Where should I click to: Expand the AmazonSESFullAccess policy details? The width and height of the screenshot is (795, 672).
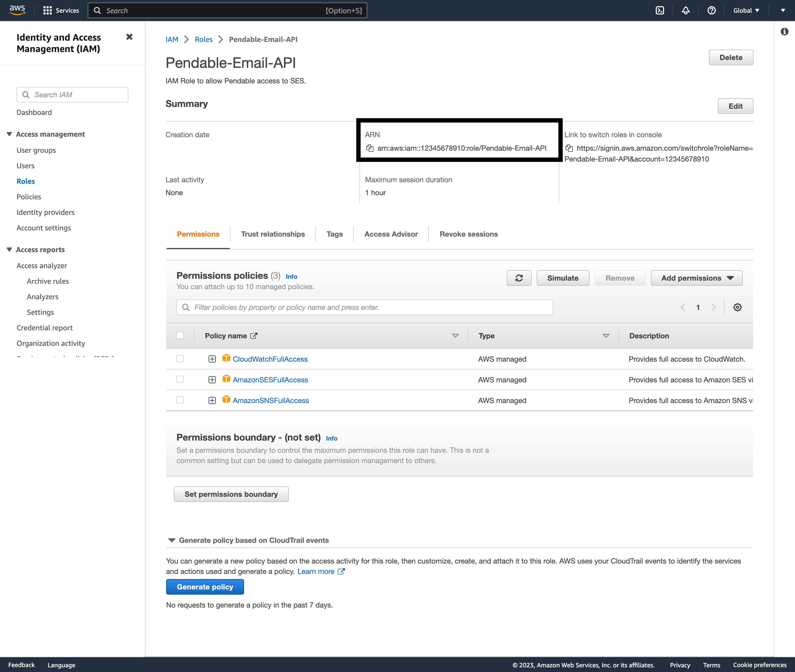click(212, 380)
